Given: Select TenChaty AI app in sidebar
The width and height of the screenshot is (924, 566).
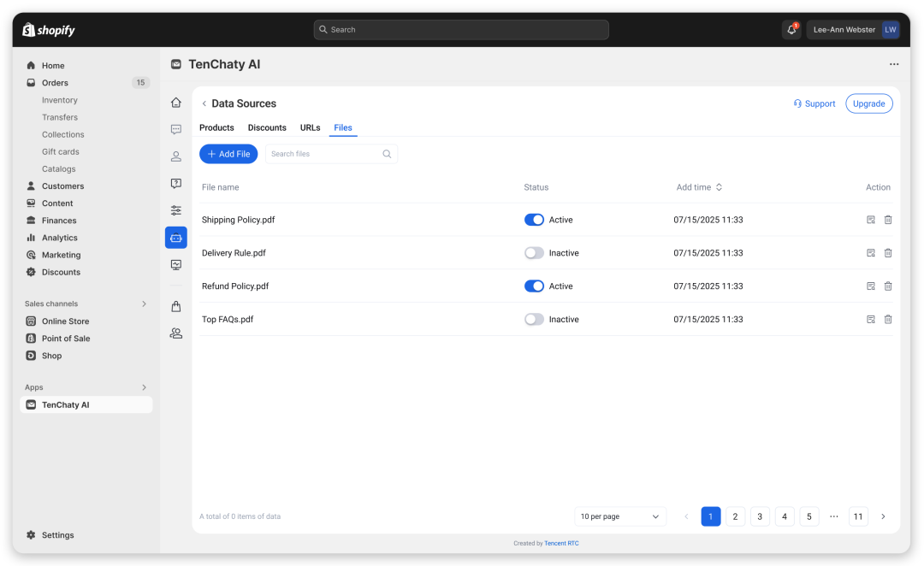Looking at the screenshot, I should (x=86, y=404).
